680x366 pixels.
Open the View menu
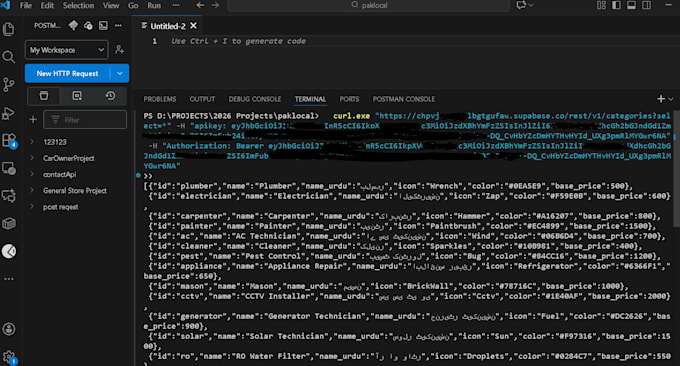point(111,5)
